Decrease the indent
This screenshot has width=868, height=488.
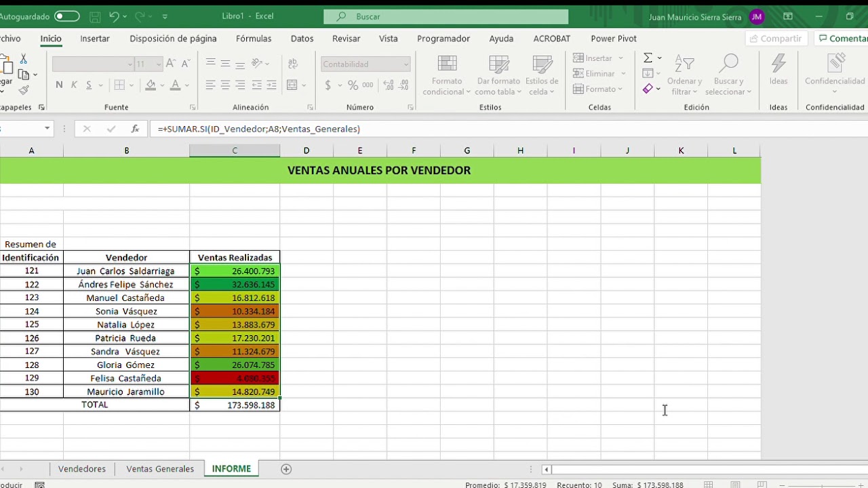click(257, 85)
